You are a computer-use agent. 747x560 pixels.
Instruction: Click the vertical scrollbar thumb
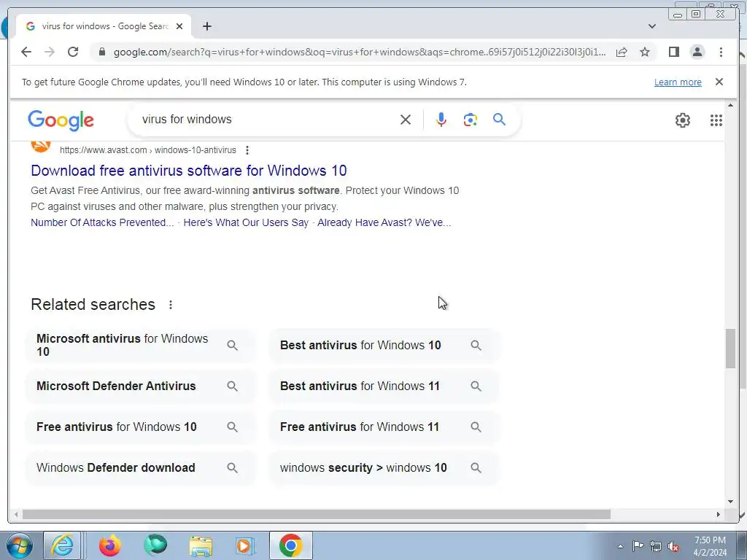[730, 348]
